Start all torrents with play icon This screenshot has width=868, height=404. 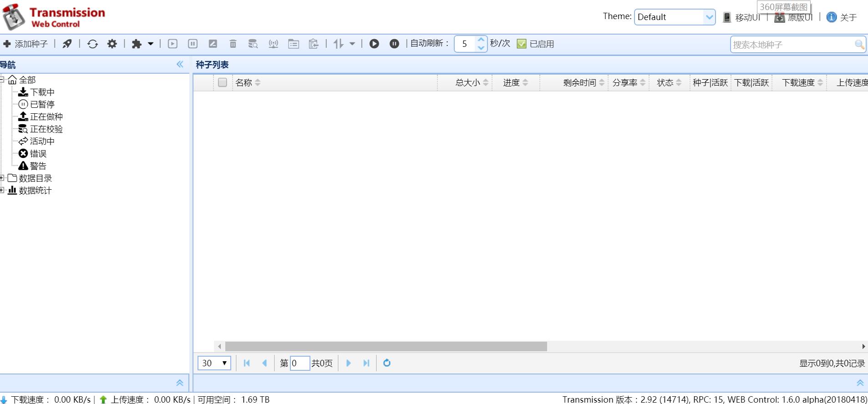[x=374, y=44]
